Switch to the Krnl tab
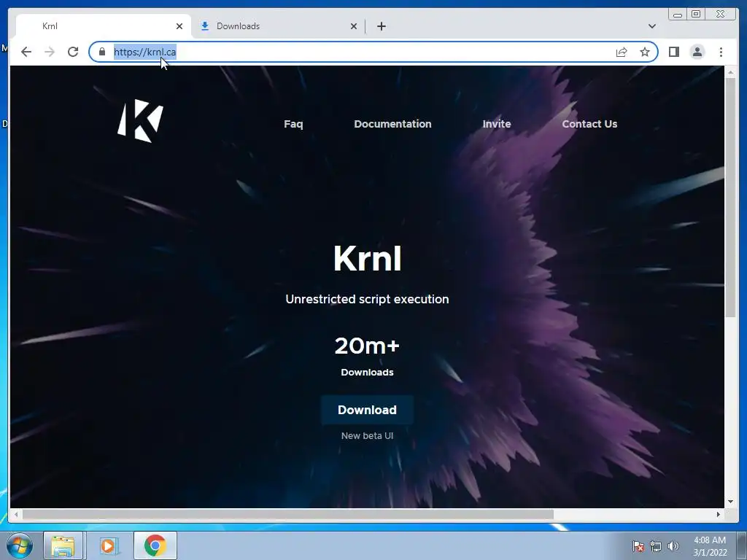 click(x=104, y=26)
